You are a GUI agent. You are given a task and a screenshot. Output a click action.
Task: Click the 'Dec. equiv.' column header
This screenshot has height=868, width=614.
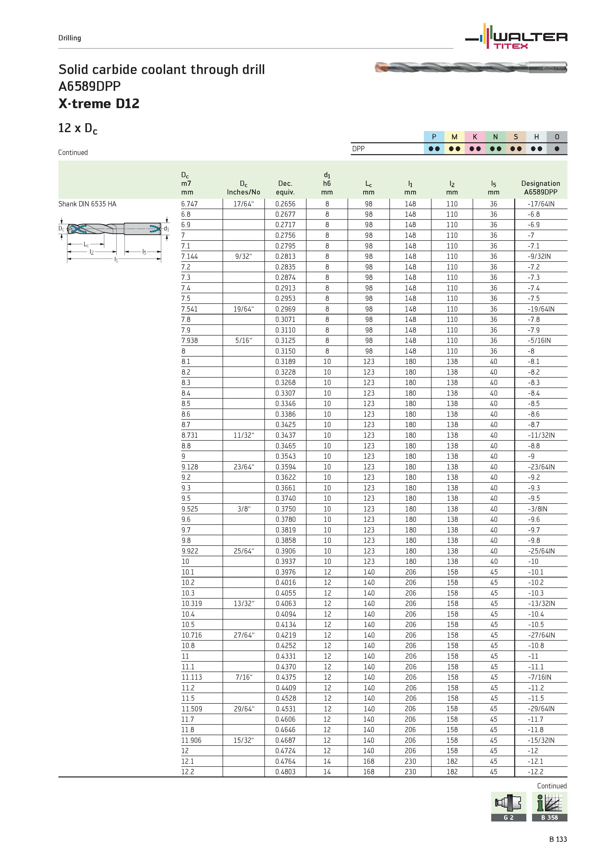[285, 188]
